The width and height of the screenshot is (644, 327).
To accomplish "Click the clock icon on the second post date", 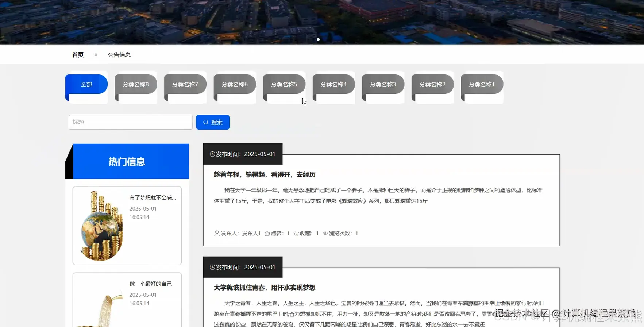I will [212, 267].
